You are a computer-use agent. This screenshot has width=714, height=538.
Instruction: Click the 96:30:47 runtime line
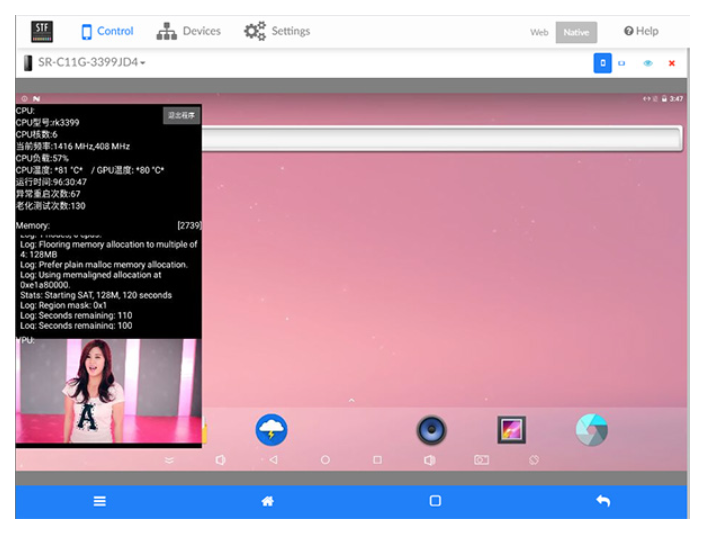coord(51,182)
